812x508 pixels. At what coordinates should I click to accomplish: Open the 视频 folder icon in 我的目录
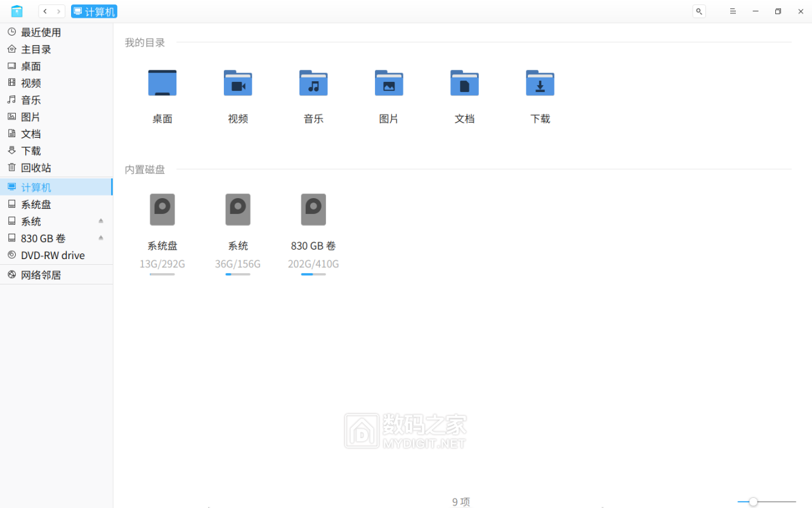click(x=238, y=83)
